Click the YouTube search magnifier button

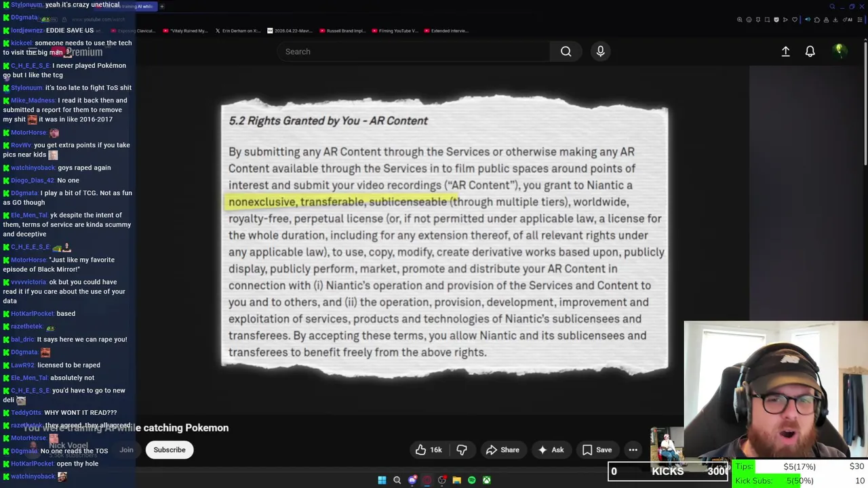pos(566,52)
